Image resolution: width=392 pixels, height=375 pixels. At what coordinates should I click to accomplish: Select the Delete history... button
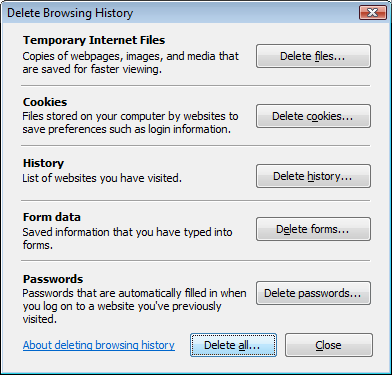(313, 176)
